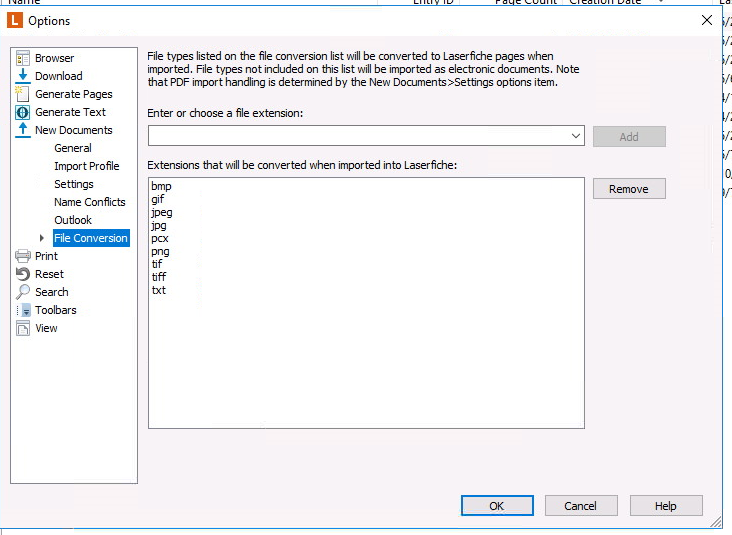Viewport: 732px width, 535px height.
Task: Open General under New Documents
Action: pos(73,148)
